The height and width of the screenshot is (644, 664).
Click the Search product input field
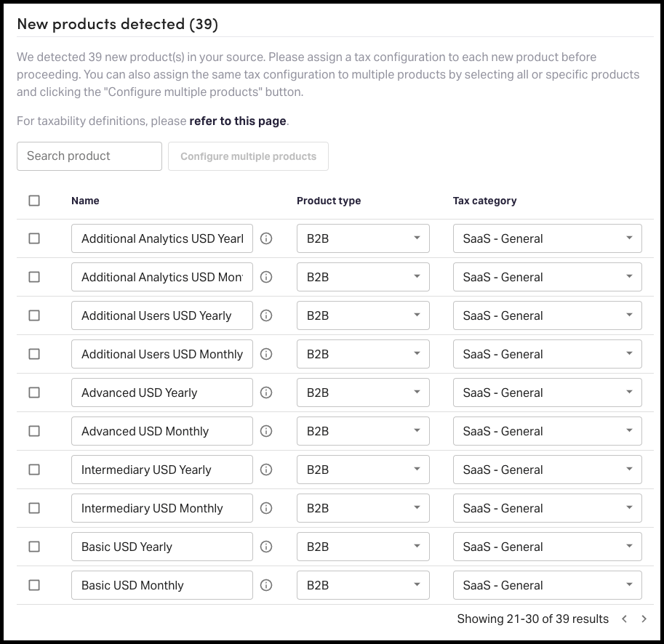pos(89,156)
